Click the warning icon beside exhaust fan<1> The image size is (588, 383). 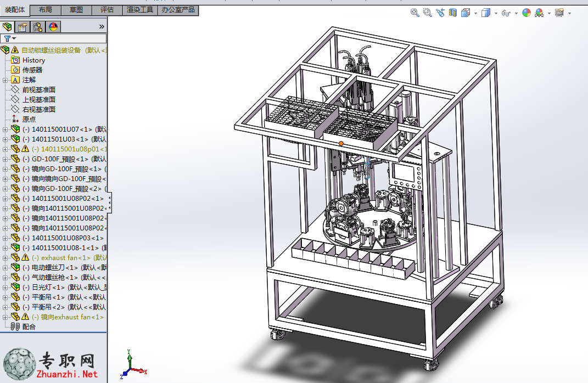click(25, 257)
